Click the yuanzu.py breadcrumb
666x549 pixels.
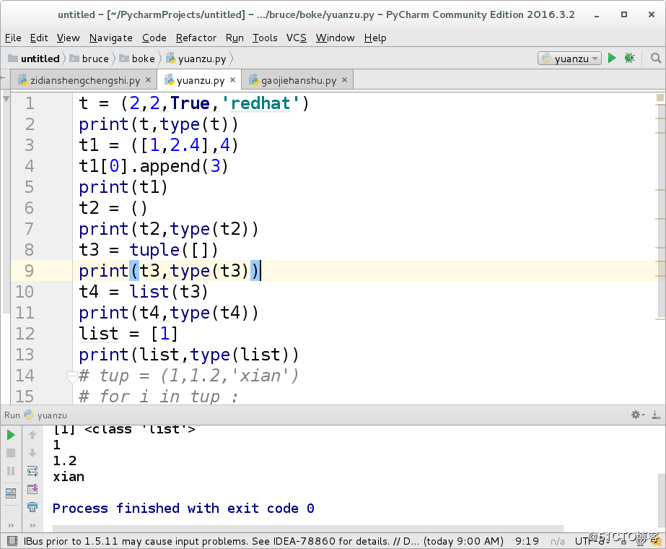pyautogui.click(x=197, y=58)
